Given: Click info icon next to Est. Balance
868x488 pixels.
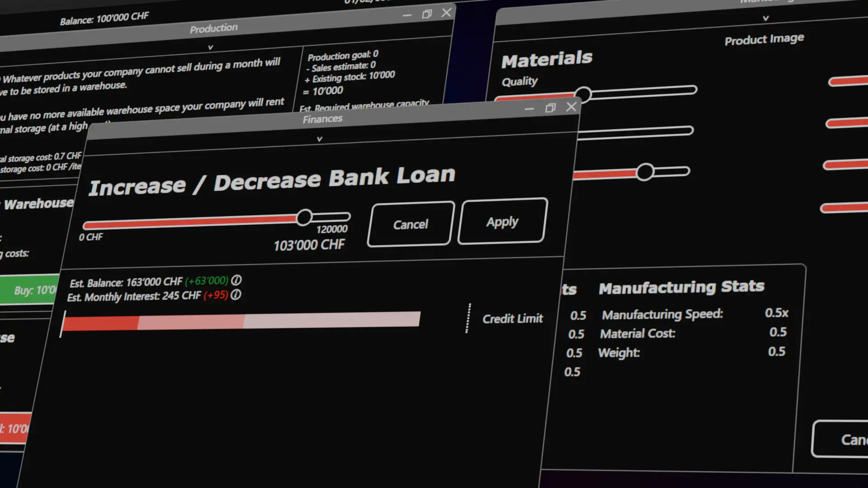Looking at the screenshot, I should (236, 280).
